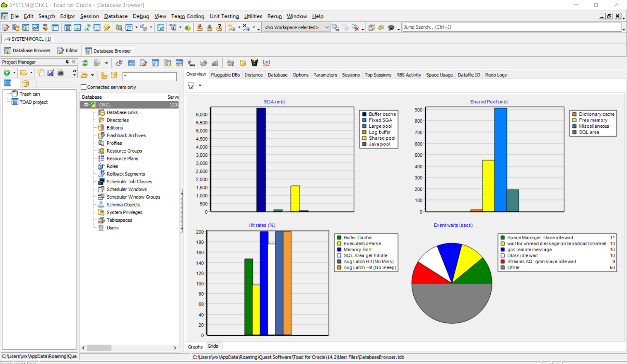627x364 pixels.
Task: Click the lightning bolt automation icon
Action: pyautogui.click(x=107, y=27)
